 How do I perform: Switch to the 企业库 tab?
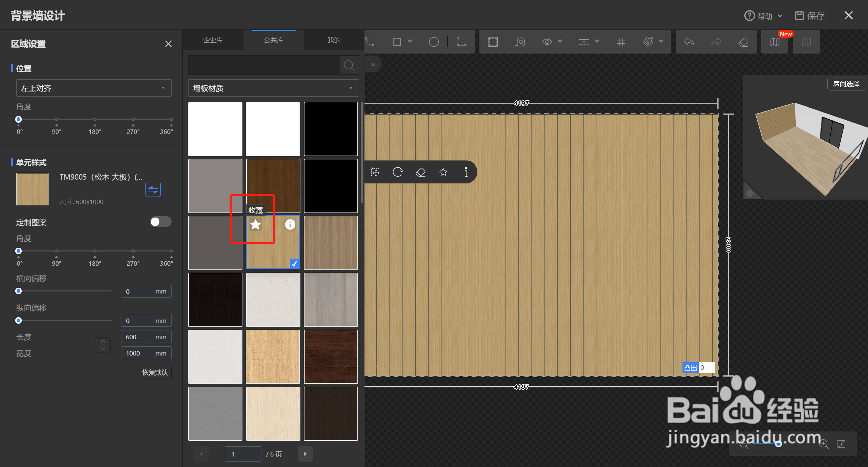pyautogui.click(x=213, y=40)
